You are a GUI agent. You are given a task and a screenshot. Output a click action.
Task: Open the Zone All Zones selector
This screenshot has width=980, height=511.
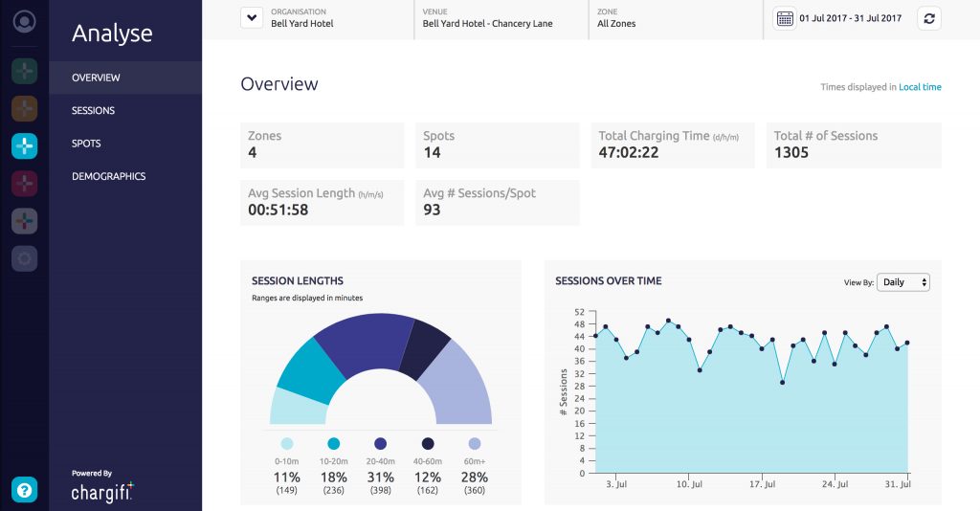[675, 18]
